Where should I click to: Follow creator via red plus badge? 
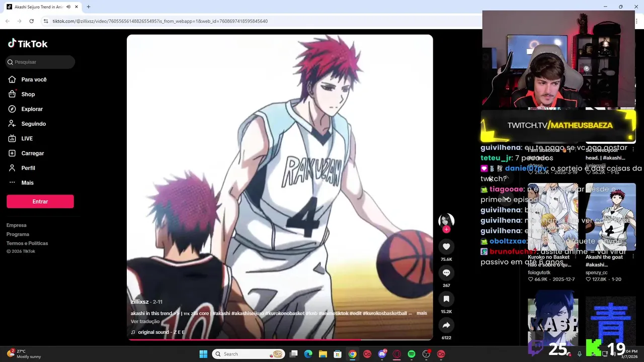click(446, 229)
